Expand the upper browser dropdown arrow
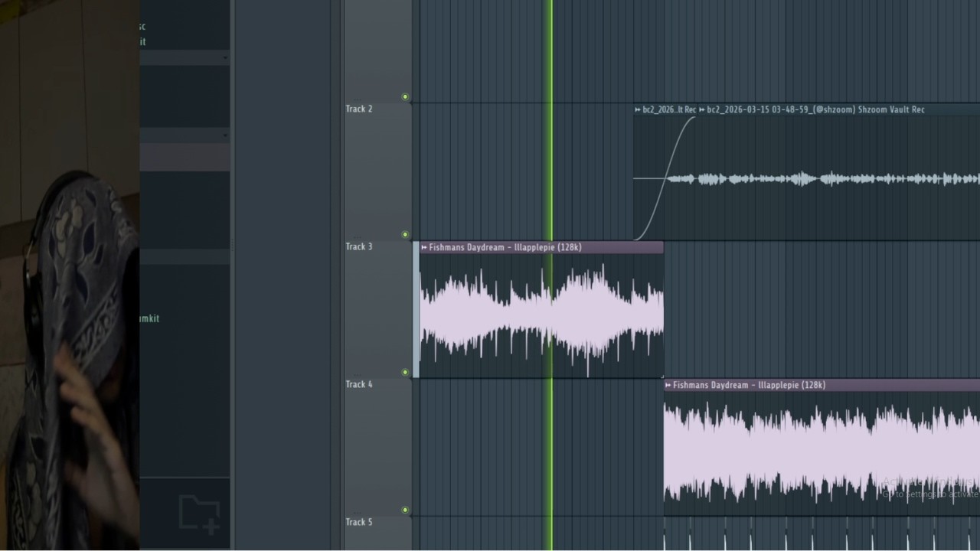 pos(225,58)
